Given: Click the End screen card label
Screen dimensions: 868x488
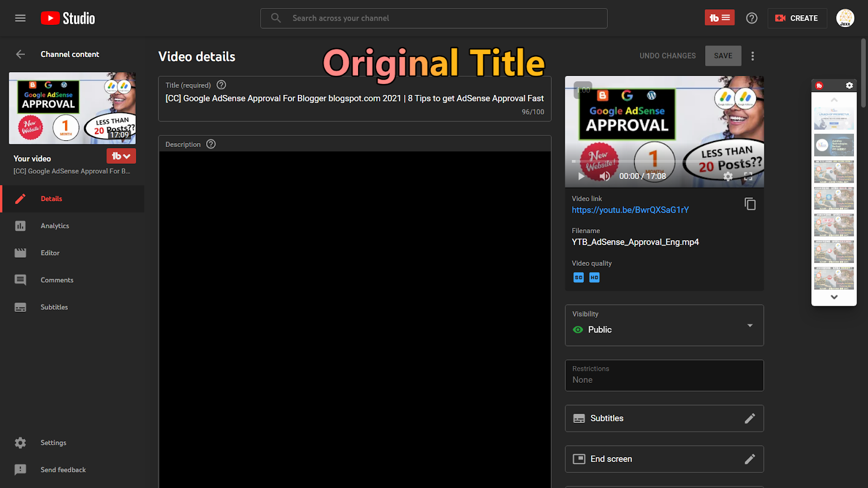Looking at the screenshot, I should click(611, 459).
